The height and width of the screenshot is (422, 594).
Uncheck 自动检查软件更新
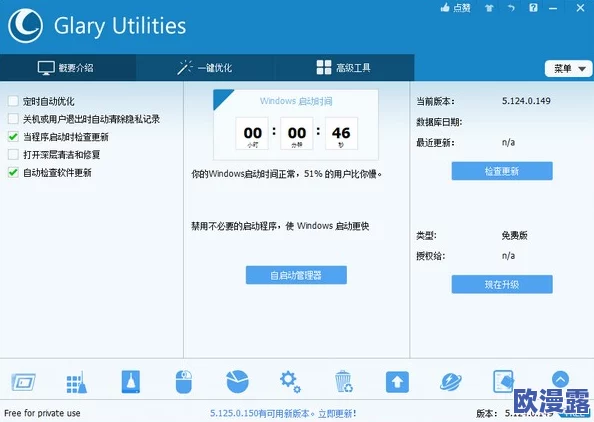click(x=13, y=173)
